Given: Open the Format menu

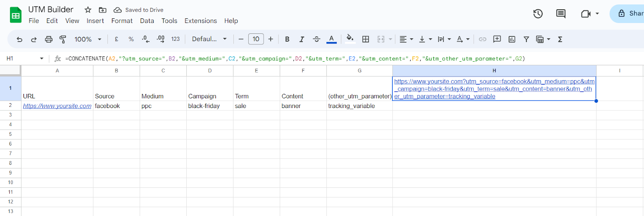Looking at the screenshot, I should click(x=122, y=21).
